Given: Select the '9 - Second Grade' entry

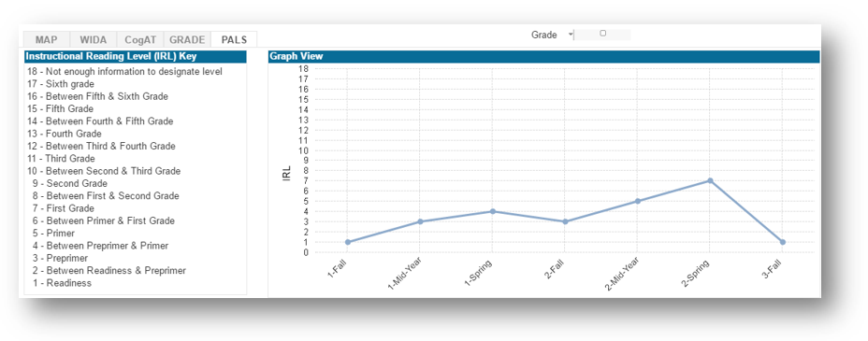Looking at the screenshot, I should [x=70, y=183].
